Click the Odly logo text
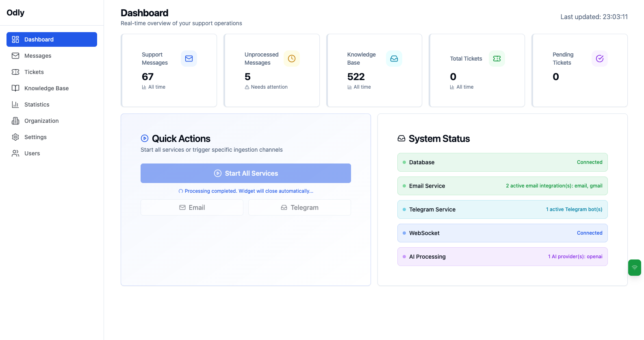The width and height of the screenshot is (644, 340). coord(15,13)
